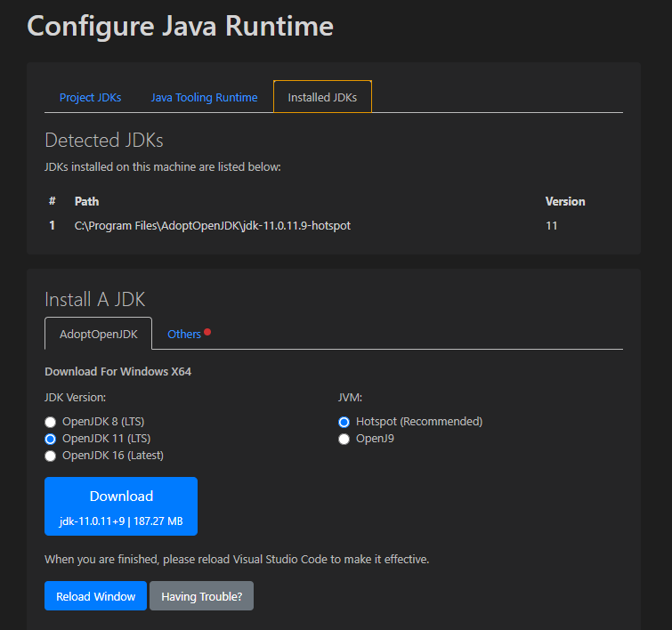The height and width of the screenshot is (630, 672).
Task: Click the Install A JDK heading
Action: click(x=94, y=299)
